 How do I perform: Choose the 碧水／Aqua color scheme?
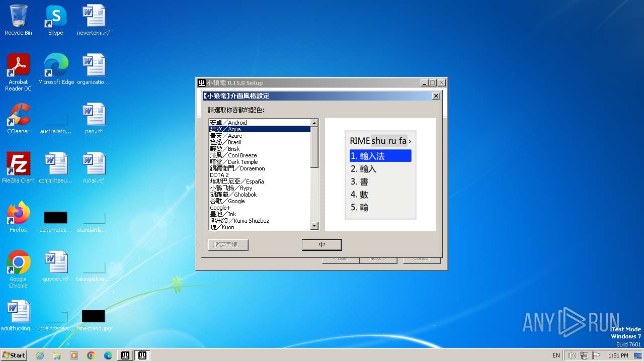[260, 129]
